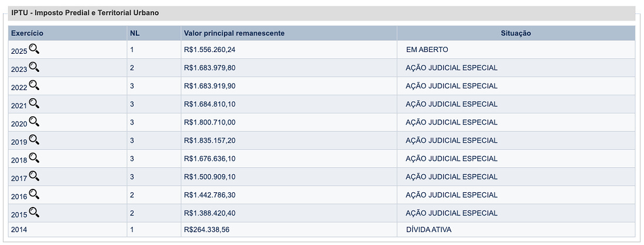Screen dimensions: 644x245
Task: Click the Situação column header
Action: [x=516, y=33]
